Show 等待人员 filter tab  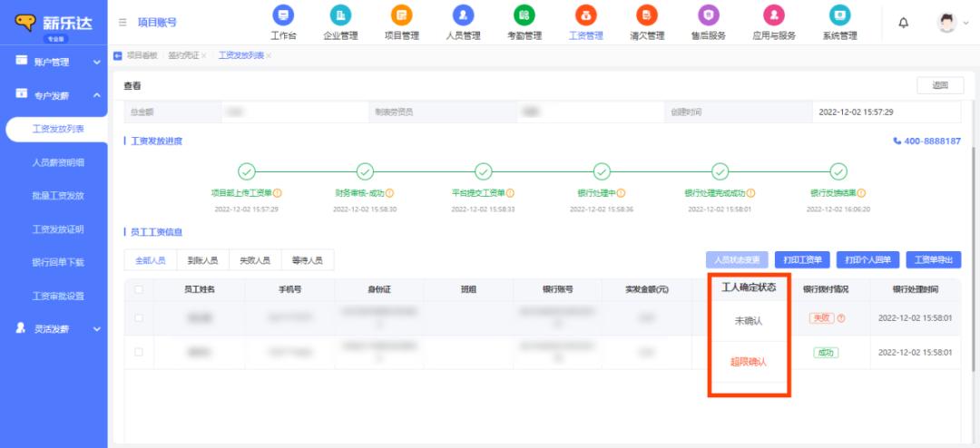point(308,260)
